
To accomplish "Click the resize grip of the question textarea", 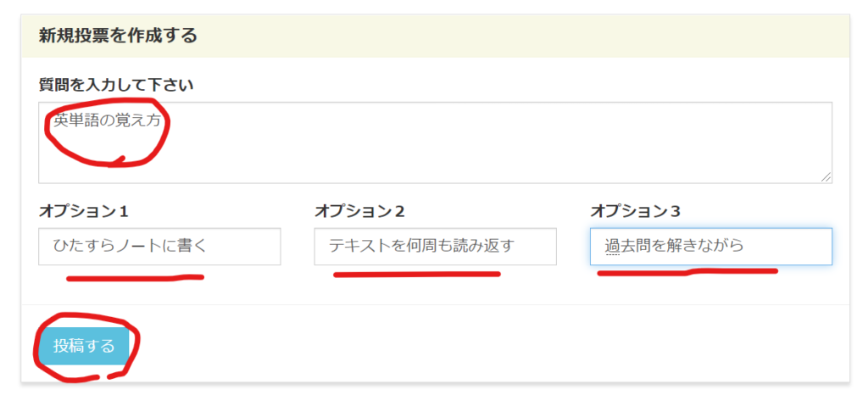I will click(826, 176).
